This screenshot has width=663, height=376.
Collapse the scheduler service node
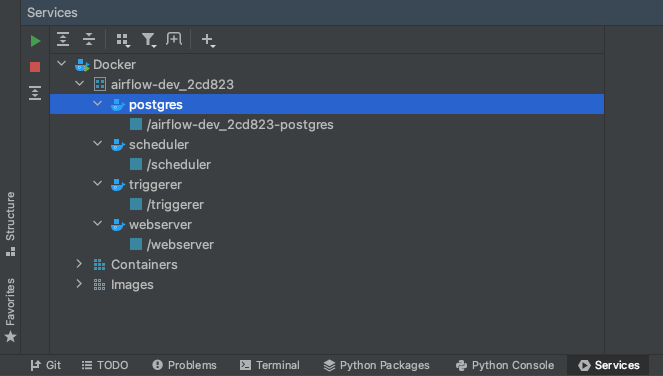tap(98, 144)
